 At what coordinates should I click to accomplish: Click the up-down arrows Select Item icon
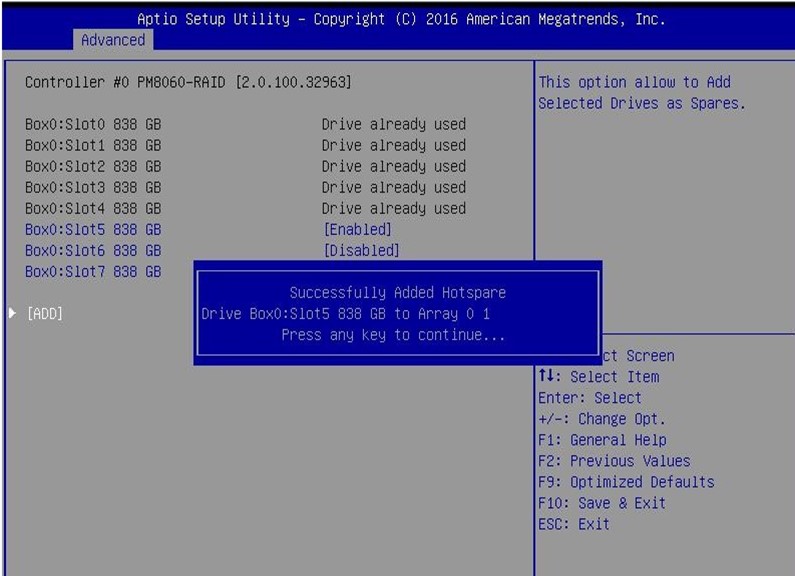[546, 377]
